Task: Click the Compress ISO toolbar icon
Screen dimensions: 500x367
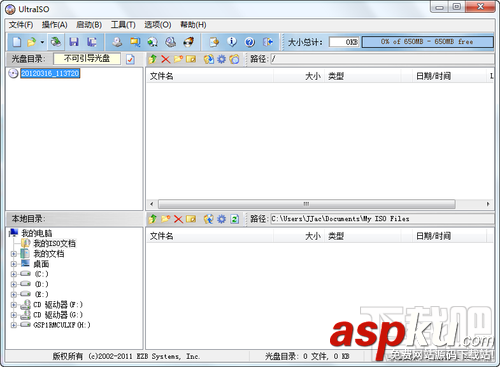Action: [153, 42]
